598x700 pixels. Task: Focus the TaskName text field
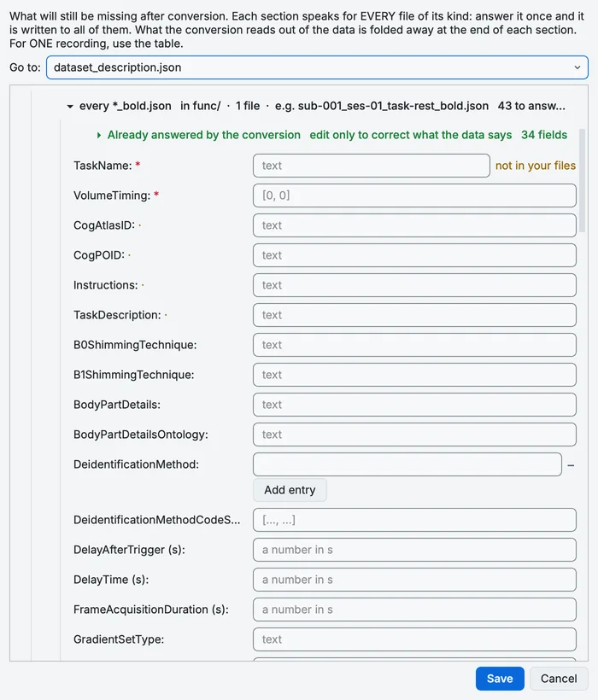pos(371,166)
